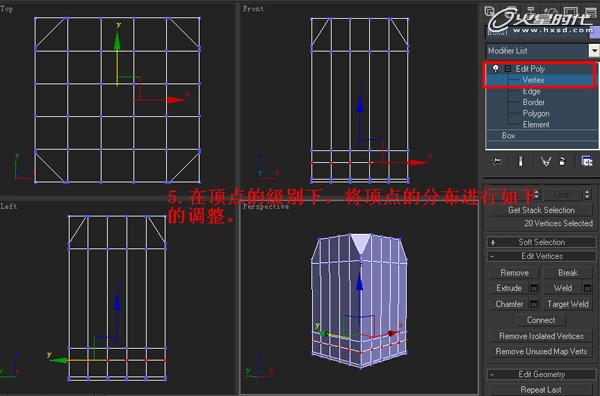Click blue Z-axis arrow in Front viewport
The image size is (600, 396).
(x=360, y=104)
